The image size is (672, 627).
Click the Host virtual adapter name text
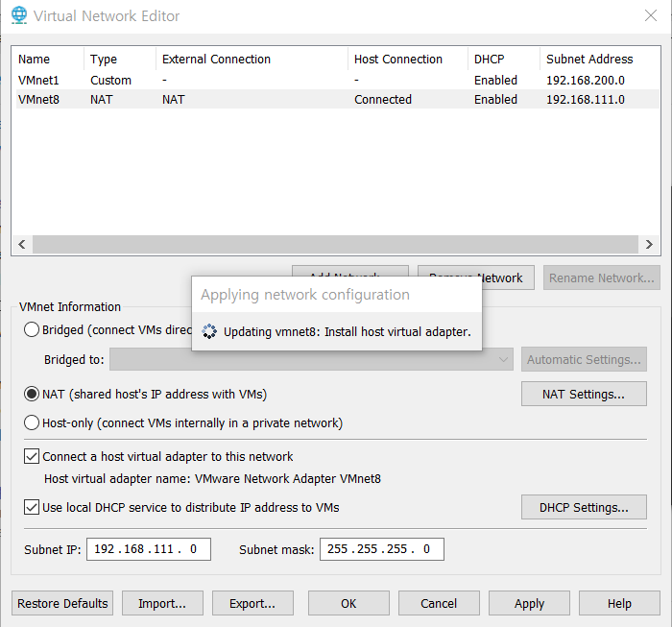(212, 479)
